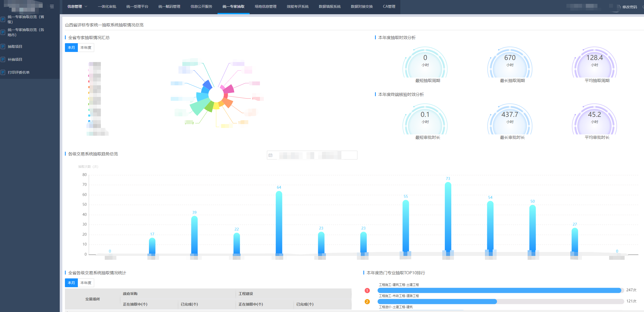Screen dimensions: 644x312
Task: Click the 各级交易系统抽取趋势总览 section title
Action: [93, 154]
